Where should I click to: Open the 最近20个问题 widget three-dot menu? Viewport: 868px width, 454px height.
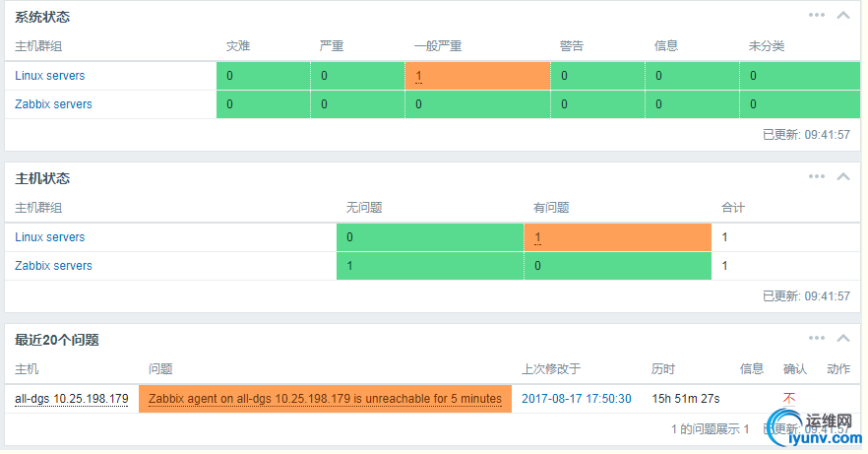[817, 338]
